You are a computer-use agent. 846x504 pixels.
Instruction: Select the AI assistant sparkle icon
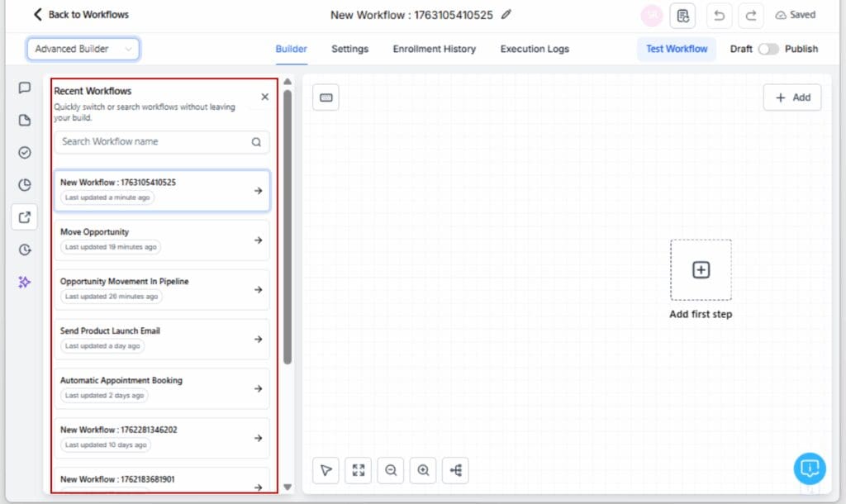coord(24,282)
